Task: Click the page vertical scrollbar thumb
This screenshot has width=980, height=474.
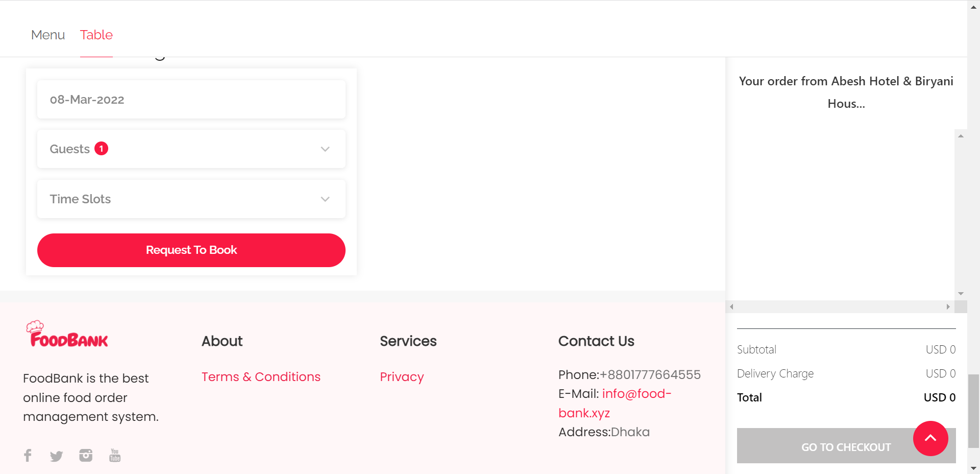Action: (974, 411)
